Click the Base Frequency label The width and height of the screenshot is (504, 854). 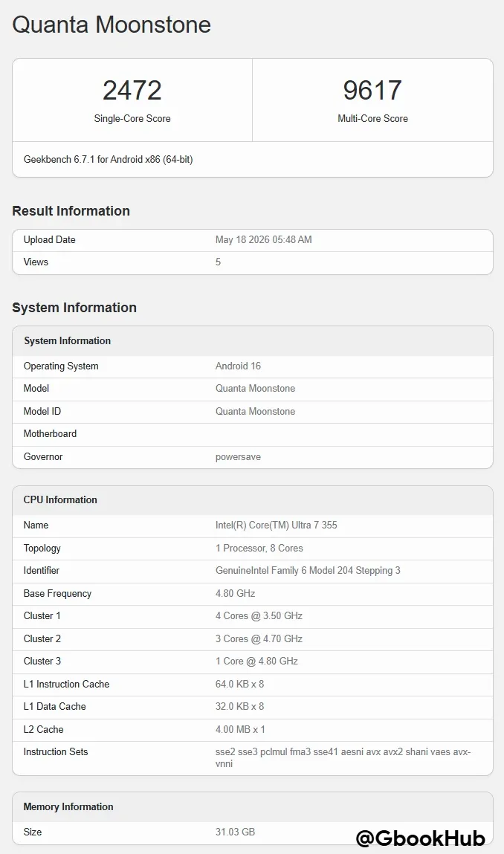(57, 594)
